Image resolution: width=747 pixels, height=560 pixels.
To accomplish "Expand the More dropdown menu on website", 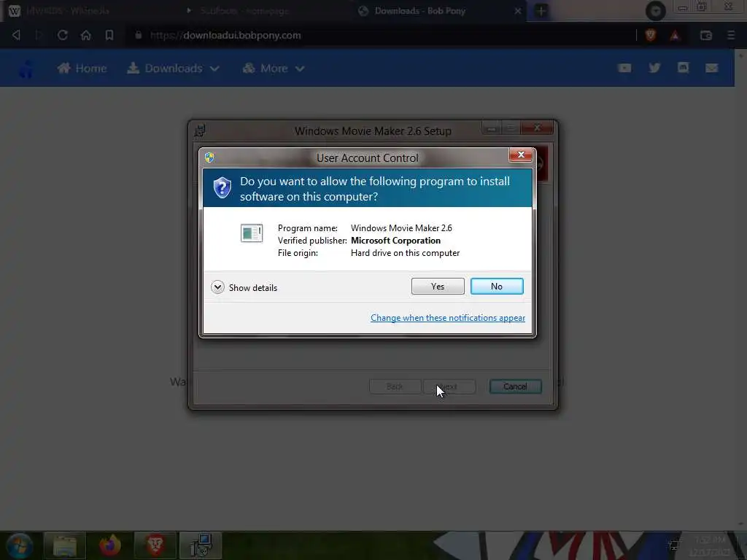I will coord(274,68).
